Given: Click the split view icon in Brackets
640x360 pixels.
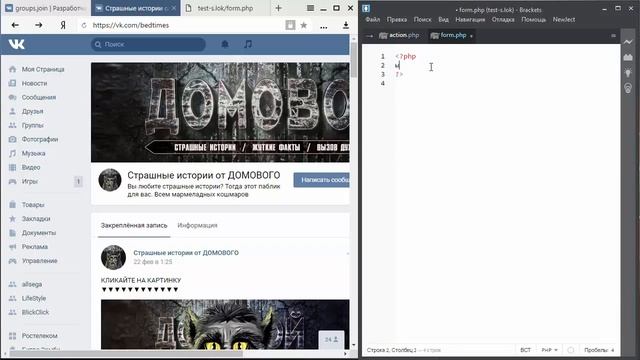Looking at the screenshot, I should click(613, 36).
